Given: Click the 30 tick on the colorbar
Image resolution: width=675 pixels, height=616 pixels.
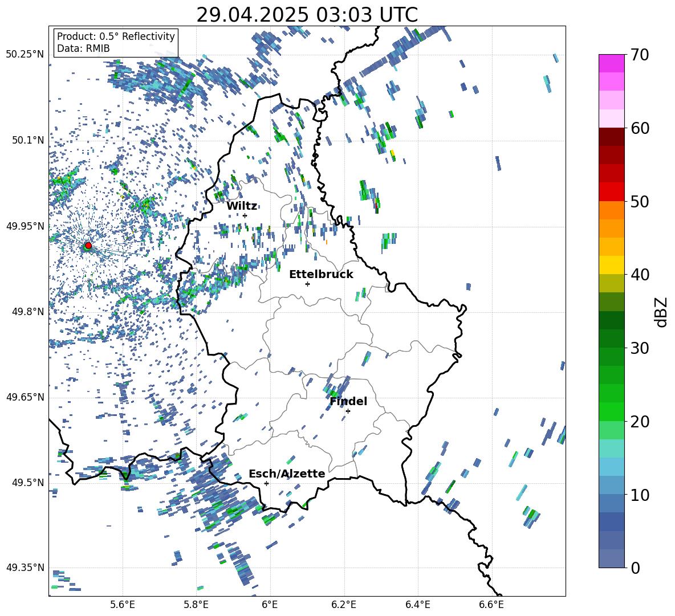Looking at the screenshot, I should [639, 348].
